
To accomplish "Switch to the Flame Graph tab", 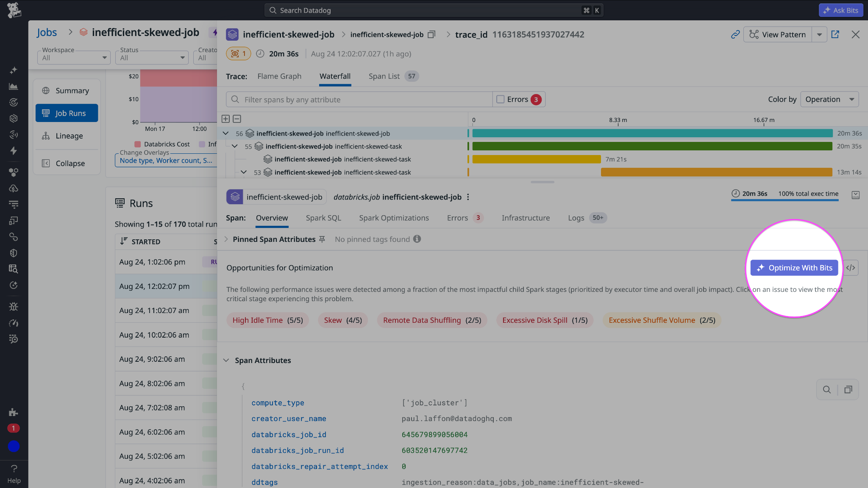I will pyautogui.click(x=279, y=76).
